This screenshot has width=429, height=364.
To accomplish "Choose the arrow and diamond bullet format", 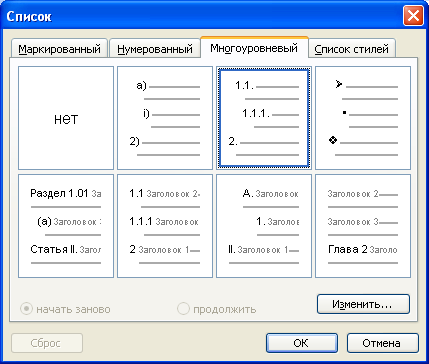I will (x=363, y=118).
